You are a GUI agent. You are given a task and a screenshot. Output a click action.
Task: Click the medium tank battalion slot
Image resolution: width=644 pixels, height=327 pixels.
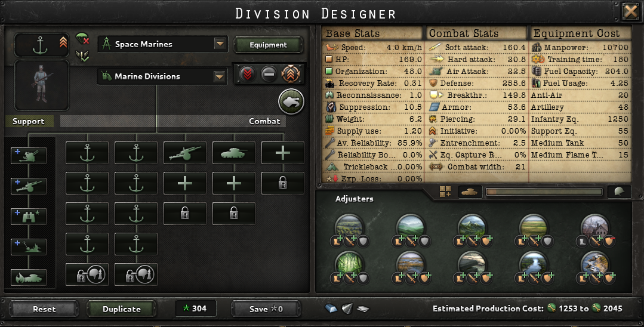tap(234, 153)
